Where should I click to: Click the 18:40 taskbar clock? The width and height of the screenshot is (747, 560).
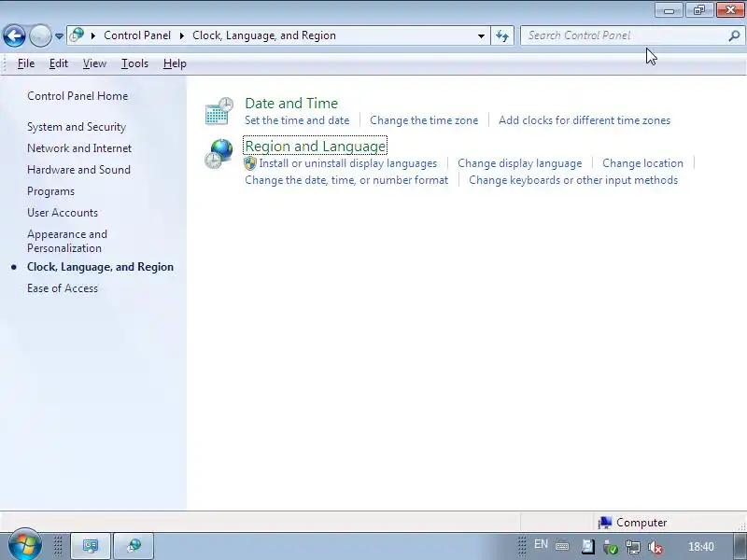click(x=701, y=547)
